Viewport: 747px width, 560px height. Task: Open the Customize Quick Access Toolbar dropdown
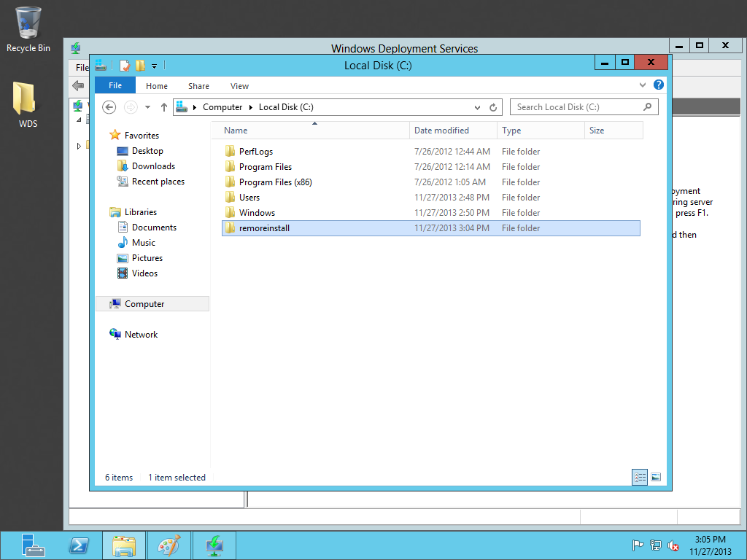pyautogui.click(x=155, y=66)
